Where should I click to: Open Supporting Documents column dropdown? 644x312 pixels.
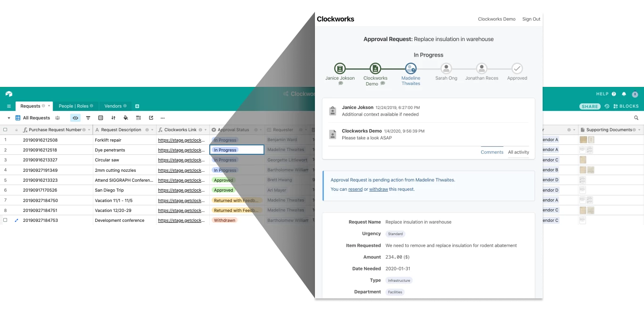coord(640,130)
